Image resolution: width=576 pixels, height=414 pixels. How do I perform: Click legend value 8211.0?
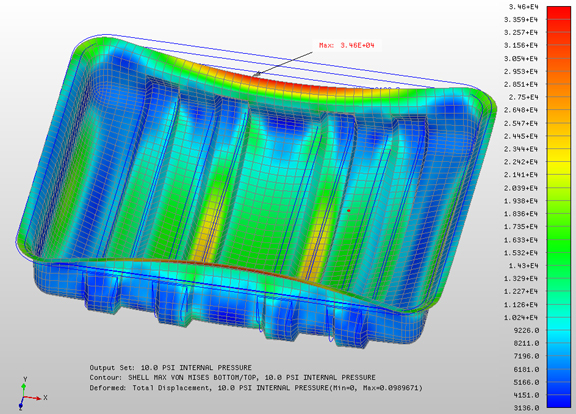tap(526, 343)
